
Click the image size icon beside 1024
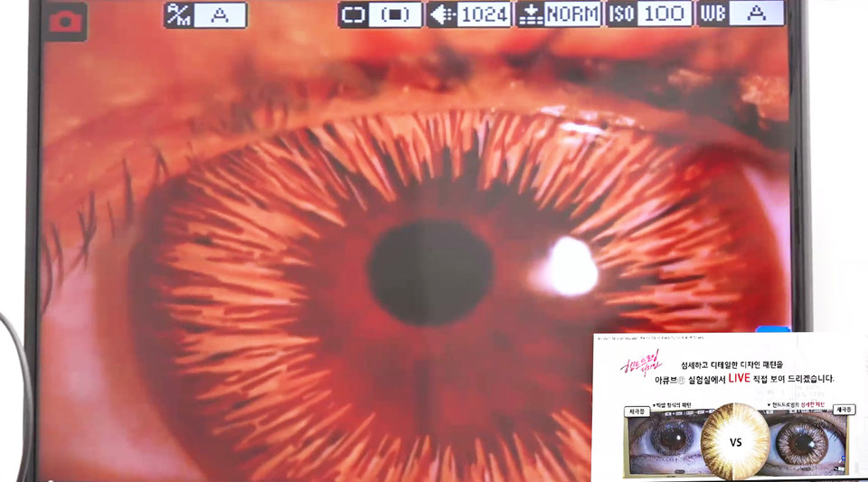tap(441, 14)
